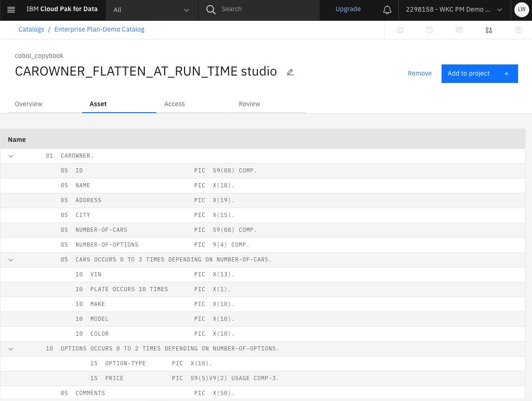
Task: Open the help panel
Action: click(x=519, y=30)
